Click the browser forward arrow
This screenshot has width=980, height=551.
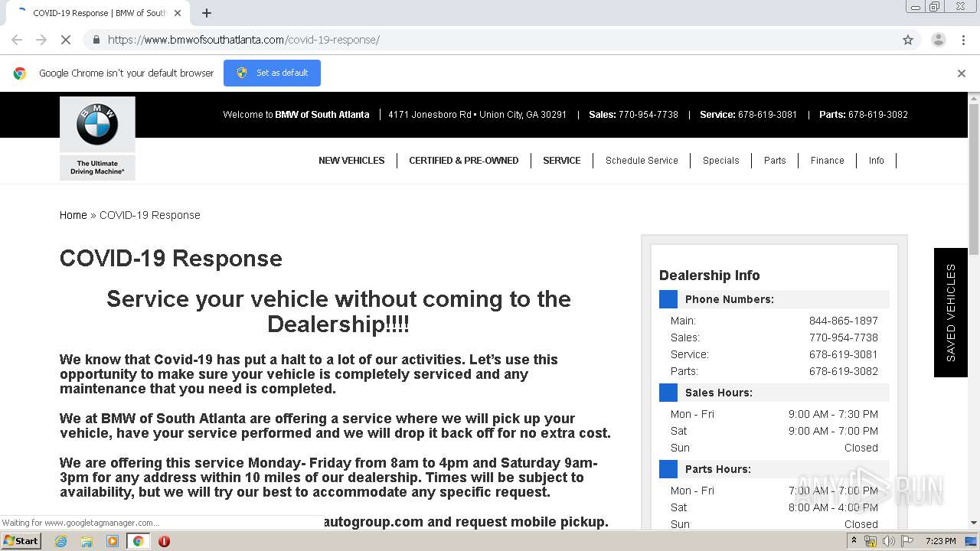point(41,40)
